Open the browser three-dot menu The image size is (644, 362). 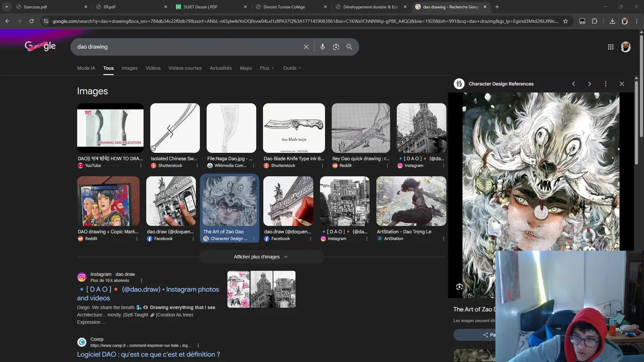(636, 21)
